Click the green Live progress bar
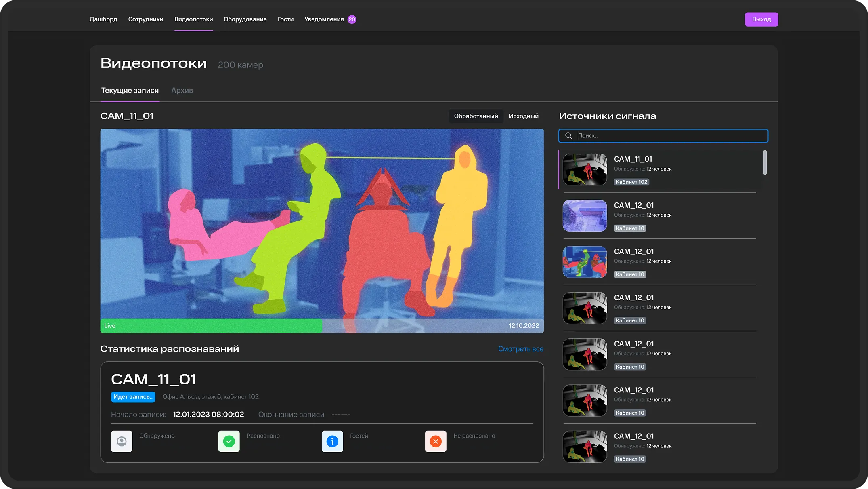Image resolution: width=868 pixels, height=489 pixels. coord(211,326)
